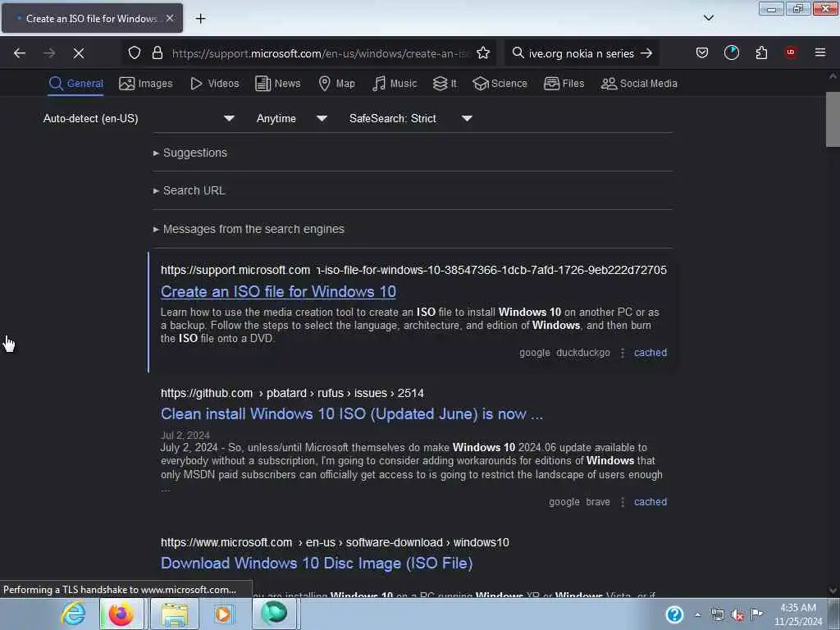Click the vertical scrollbar thumb
Screen dimensions: 840x630
833,119
